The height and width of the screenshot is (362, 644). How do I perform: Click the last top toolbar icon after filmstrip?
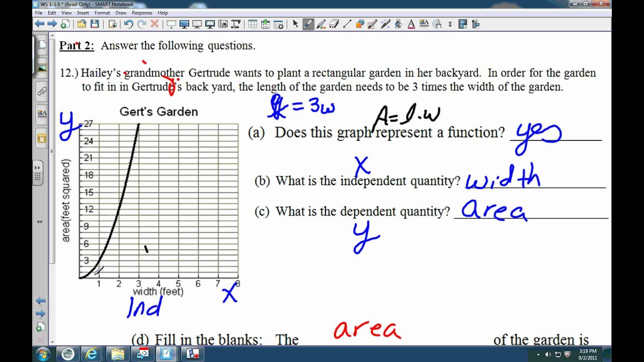[x=475, y=24]
